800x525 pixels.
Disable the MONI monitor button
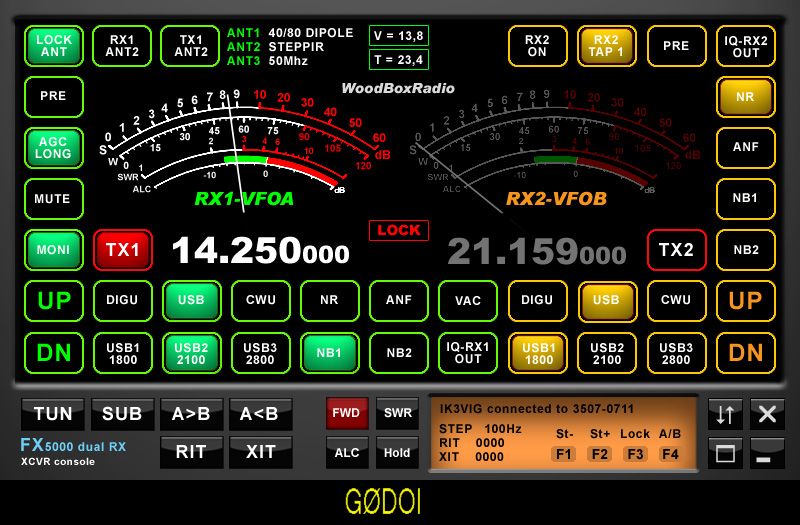[x=53, y=249]
